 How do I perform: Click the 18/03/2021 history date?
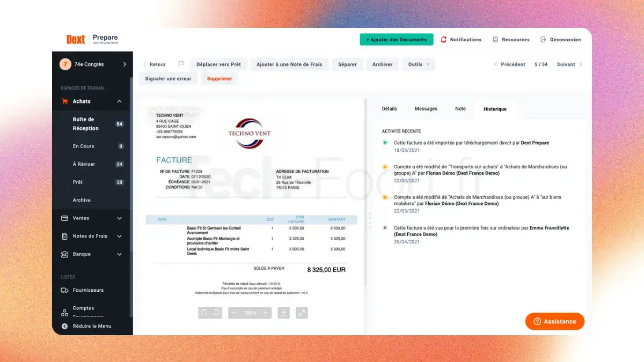point(407,151)
